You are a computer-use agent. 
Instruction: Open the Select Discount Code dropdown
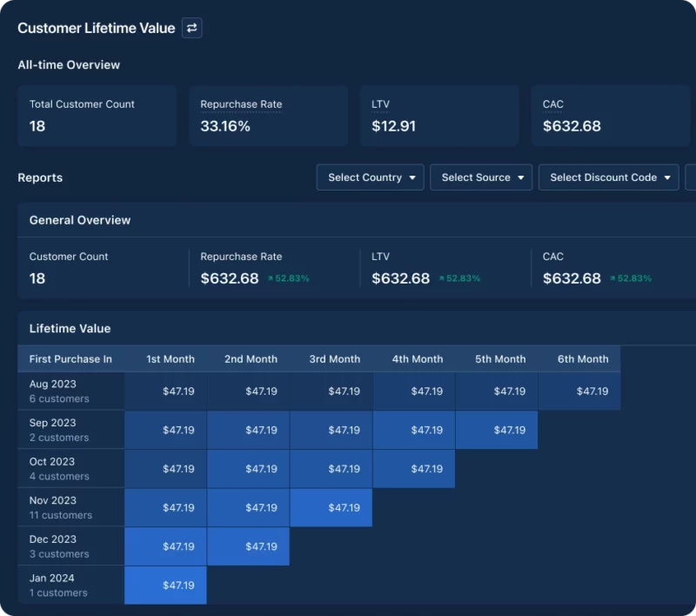[x=608, y=177]
